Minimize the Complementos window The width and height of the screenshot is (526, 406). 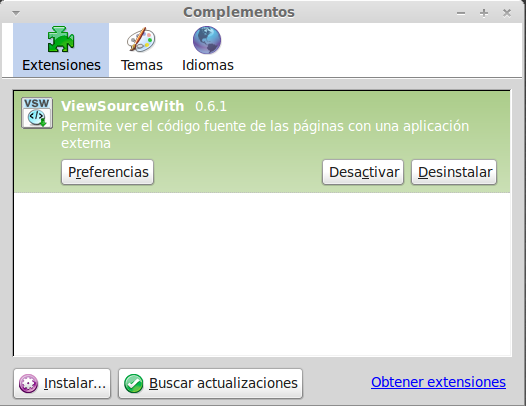pos(461,13)
